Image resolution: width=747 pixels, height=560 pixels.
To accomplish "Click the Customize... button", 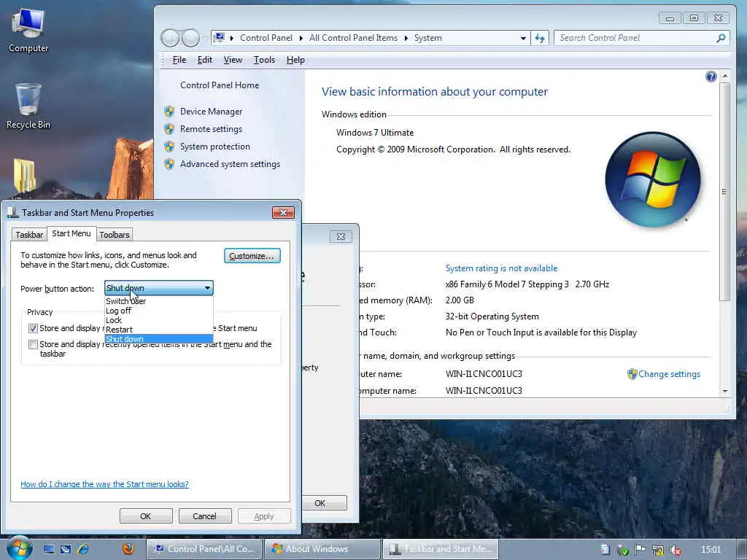I will [x=252, y=256].
